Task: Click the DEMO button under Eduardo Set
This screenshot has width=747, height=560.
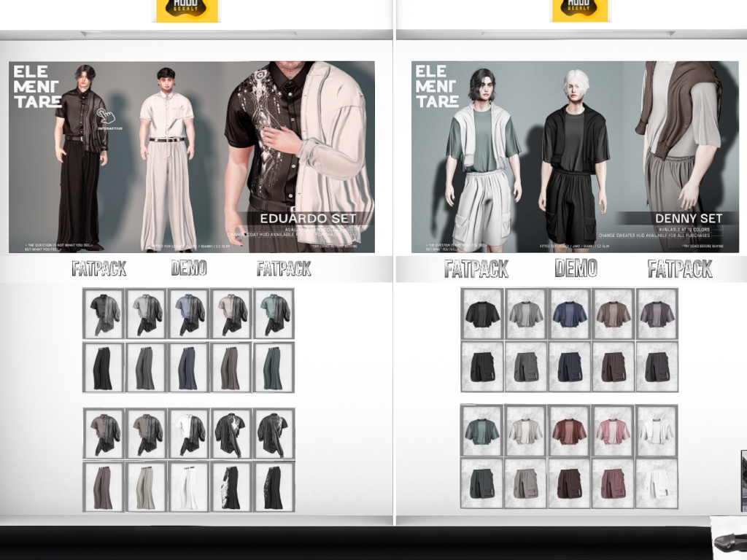Action: click(189, 268)
